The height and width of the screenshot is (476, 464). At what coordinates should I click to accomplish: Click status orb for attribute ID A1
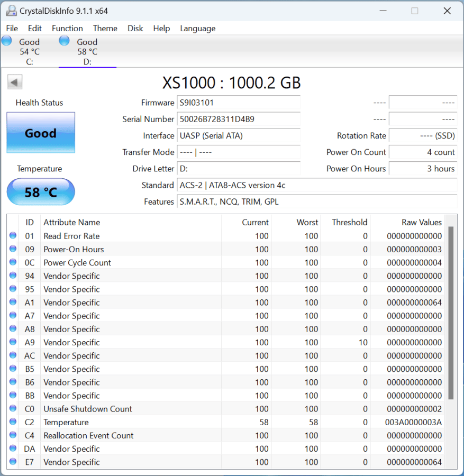(13, 302)
